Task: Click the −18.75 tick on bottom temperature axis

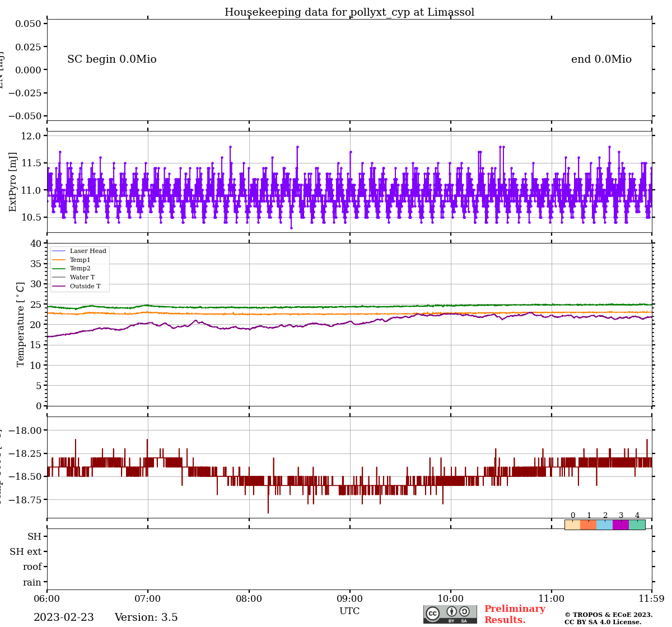Action: 26,499
